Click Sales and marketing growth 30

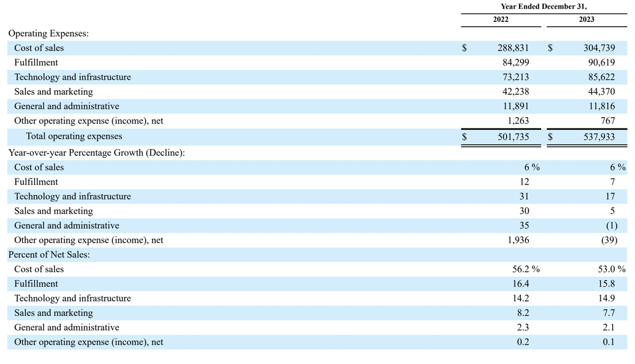pos(524,211)
